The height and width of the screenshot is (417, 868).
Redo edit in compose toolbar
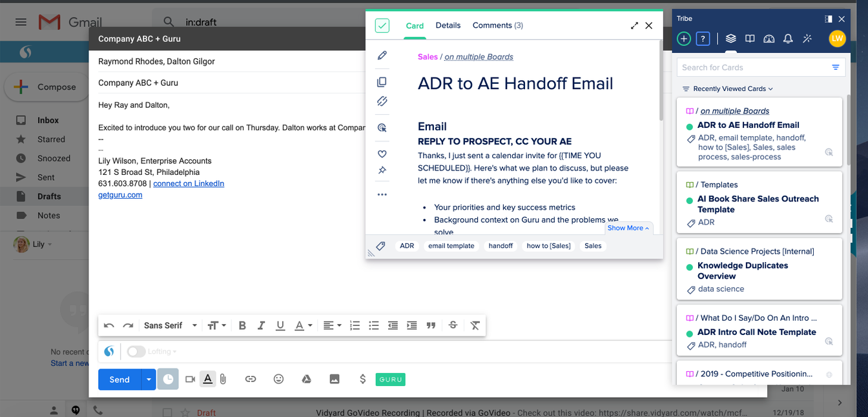point(128,325)
